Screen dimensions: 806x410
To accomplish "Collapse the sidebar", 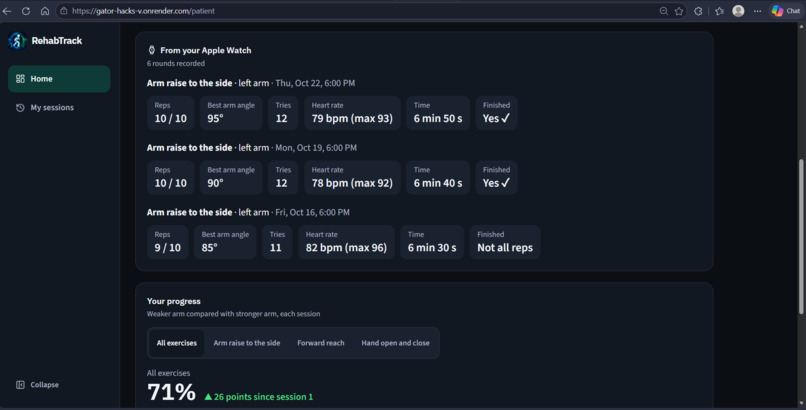I will click(x=38, y=385).
